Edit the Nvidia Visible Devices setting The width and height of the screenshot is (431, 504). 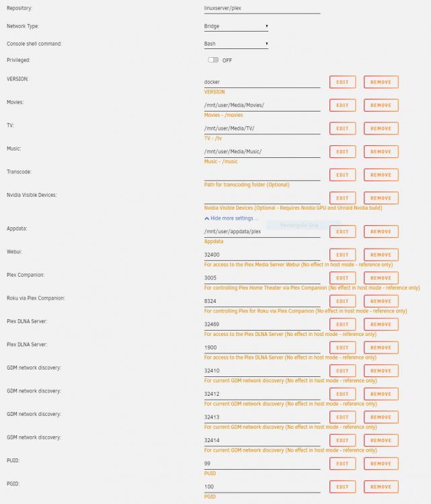coord(342,198)
